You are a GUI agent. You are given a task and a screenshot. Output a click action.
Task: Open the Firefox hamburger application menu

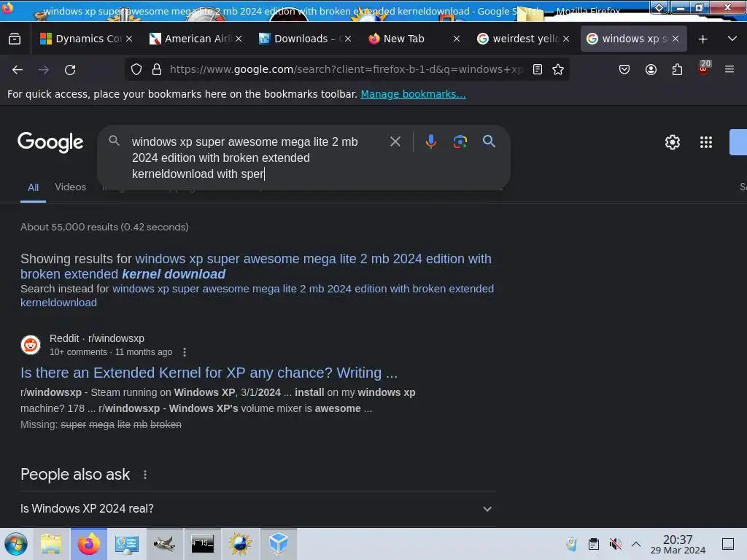point(729,69)
